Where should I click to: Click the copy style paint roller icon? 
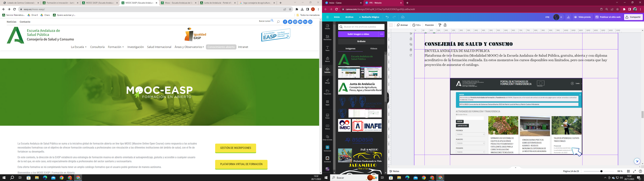[x=440, y=25]
